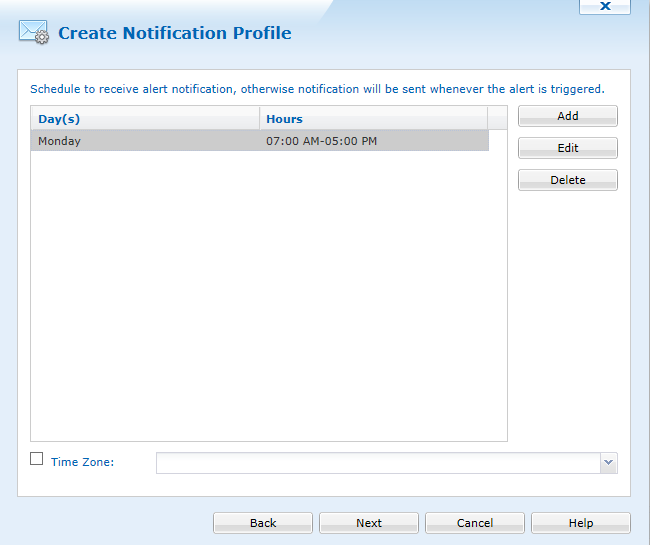Click inside the Time Zone combo box field
Image resolution: width=650 pixels, height=545 pixels.
pyautogui.click(x=378, y=463)
